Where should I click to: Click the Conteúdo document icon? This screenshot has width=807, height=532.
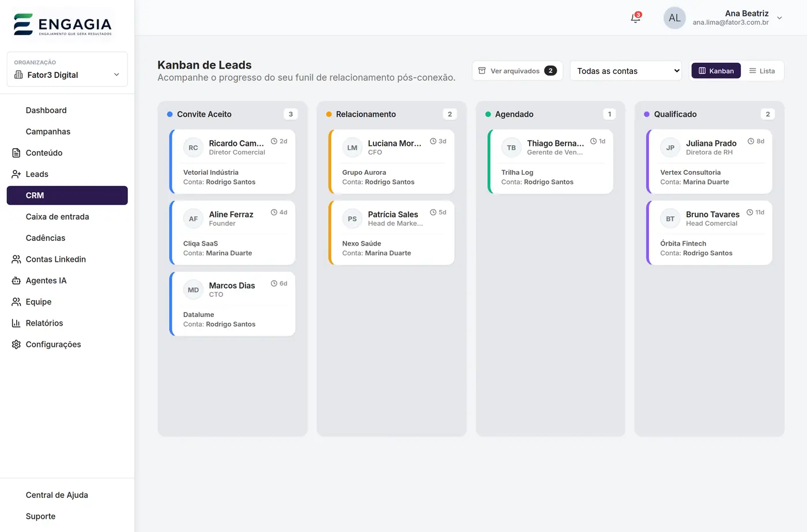click(16, 153)
